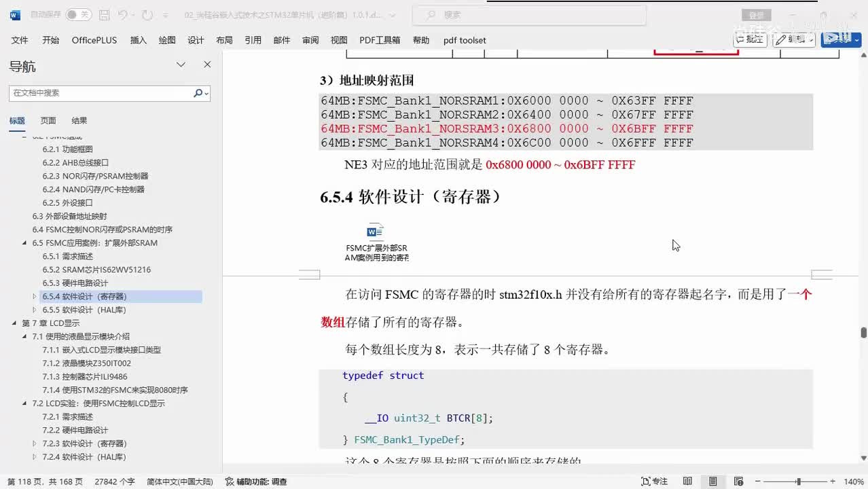
Task: Expand the 6.5.5 软件设计（HAL库）heading
Action: pos(35,310)
